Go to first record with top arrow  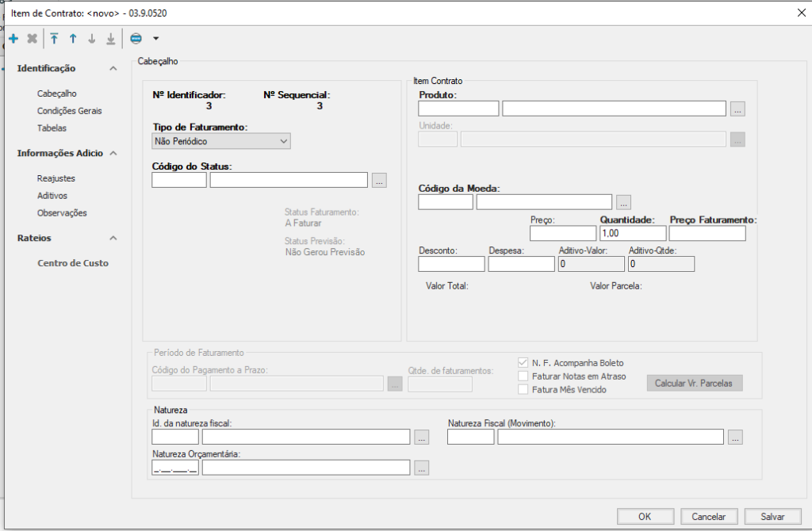coord(54,38)
